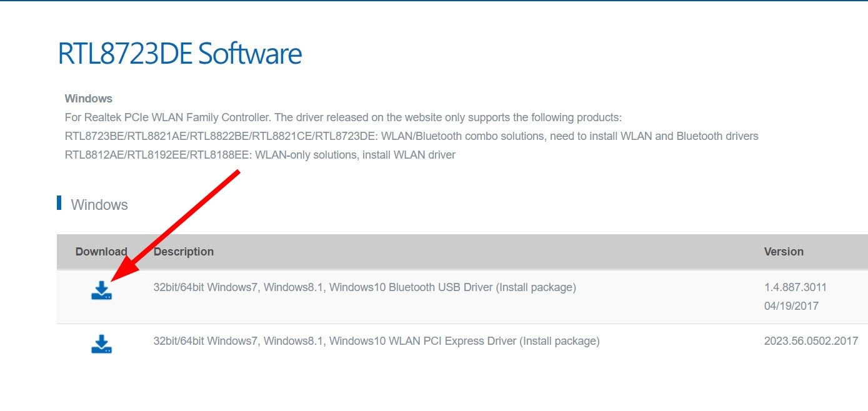Click the Version column header
868x411 pixels.
tap(784, 252)
